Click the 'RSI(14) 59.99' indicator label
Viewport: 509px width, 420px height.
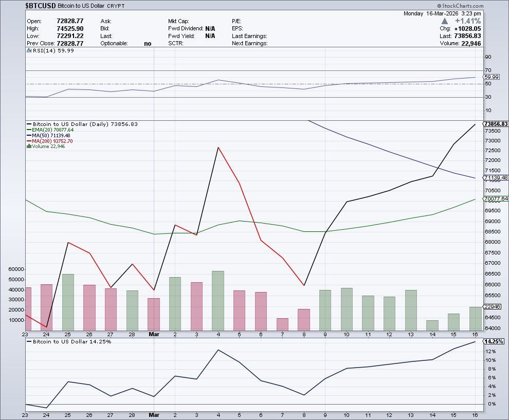tap(53, 50)
